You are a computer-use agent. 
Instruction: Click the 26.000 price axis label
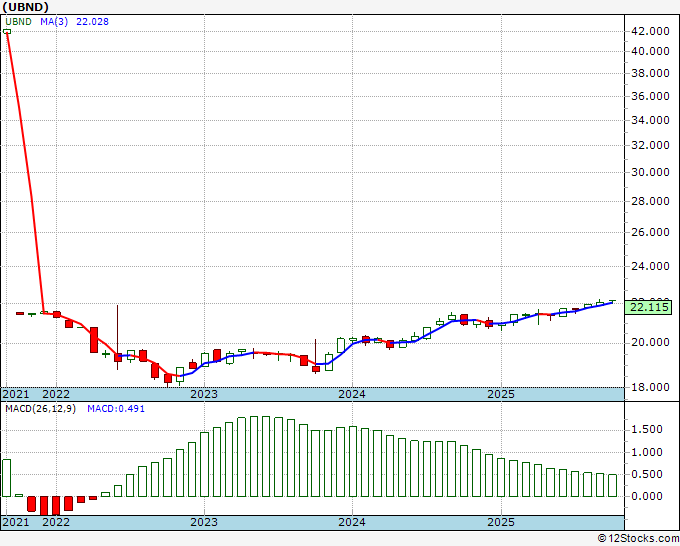point(650,232)
